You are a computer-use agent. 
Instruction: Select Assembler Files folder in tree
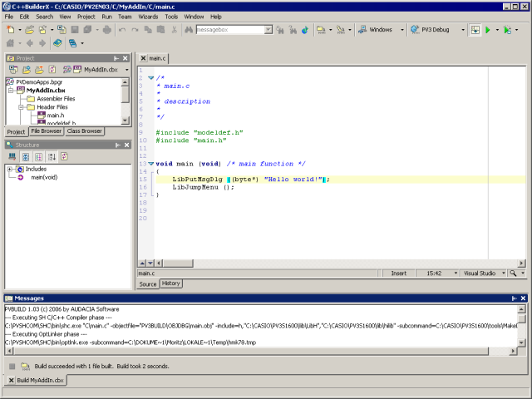56,99
